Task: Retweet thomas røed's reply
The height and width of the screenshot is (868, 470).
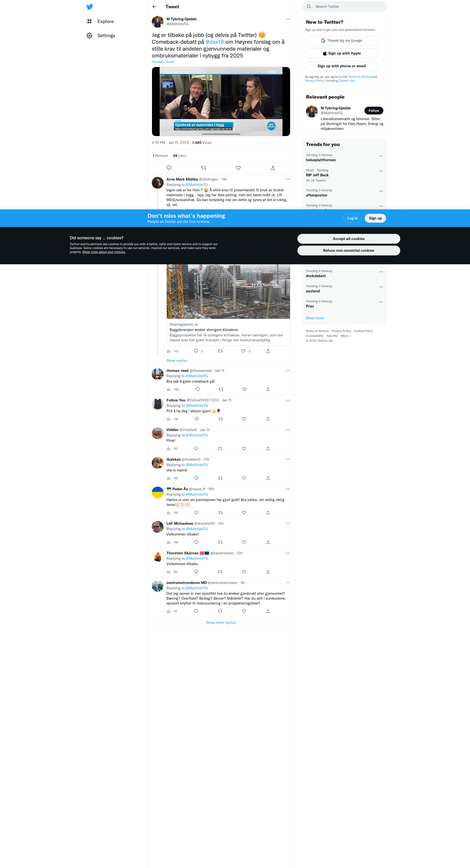Action: 221,389
